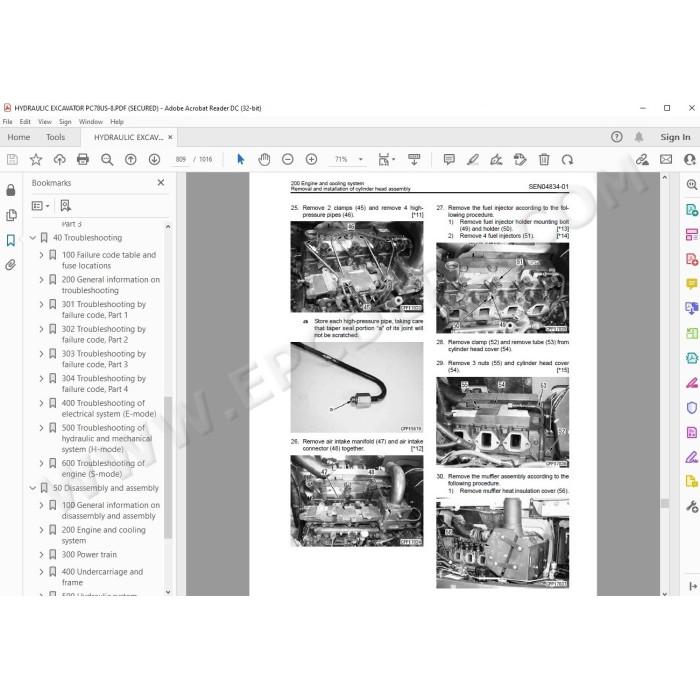Open 302 Troubleshooting by failure code Part 2
Viewport: 700px width, 700px height.
coord(104,334)
